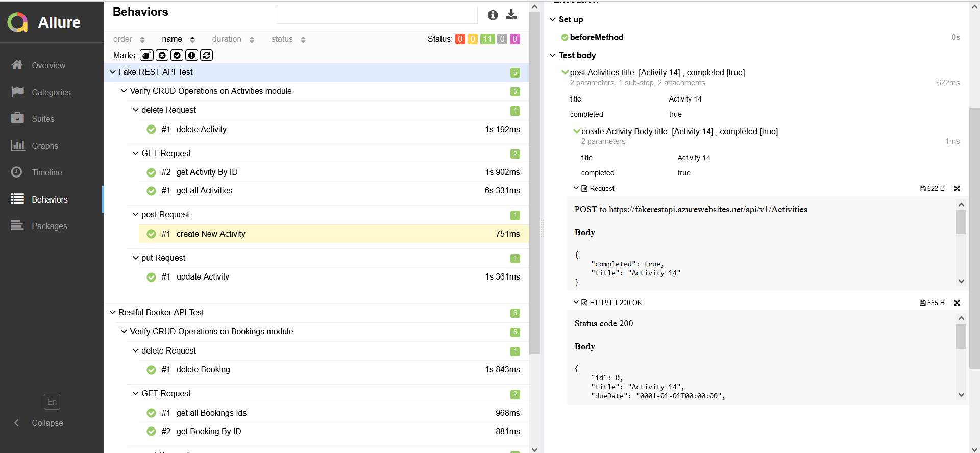Collapse Verify CRUD Operations on Activities module
The width and height of the screenshot is (980, 453).
point(124,91)
